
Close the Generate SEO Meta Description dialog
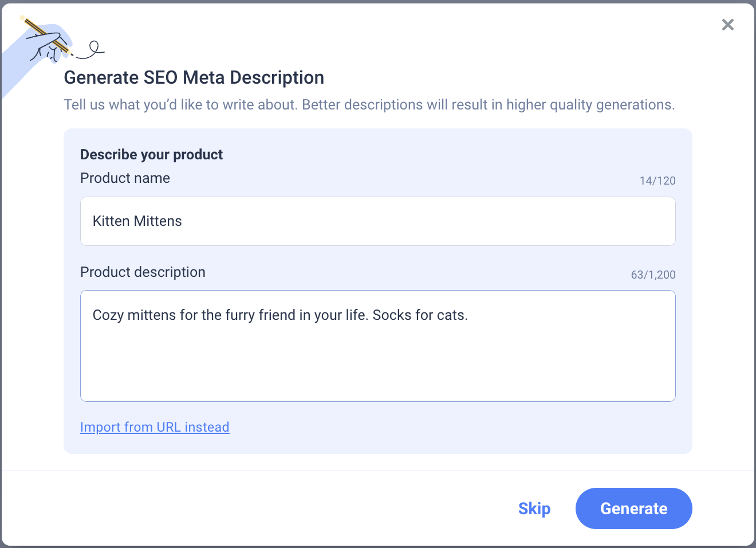(x=727, y=25)
